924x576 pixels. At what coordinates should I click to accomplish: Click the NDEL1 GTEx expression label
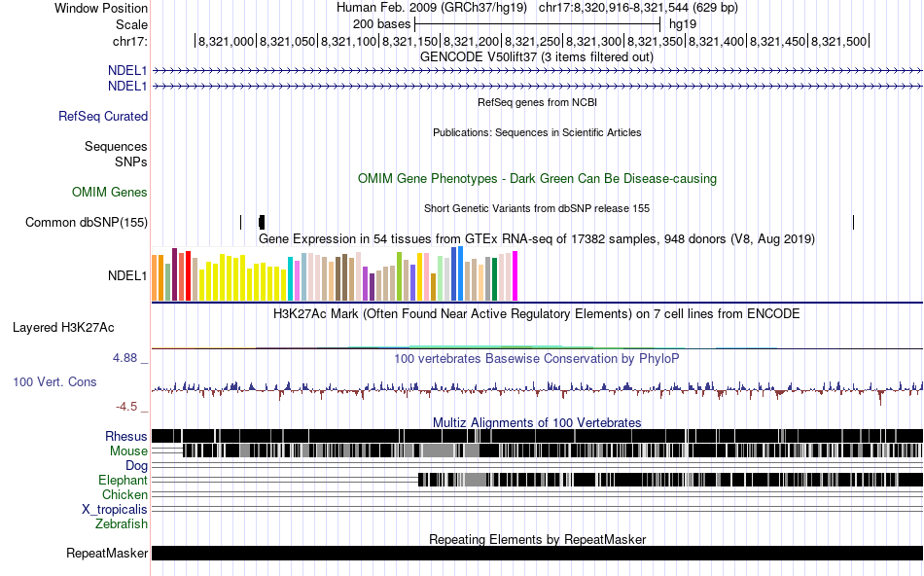click(x=127, y=276)
